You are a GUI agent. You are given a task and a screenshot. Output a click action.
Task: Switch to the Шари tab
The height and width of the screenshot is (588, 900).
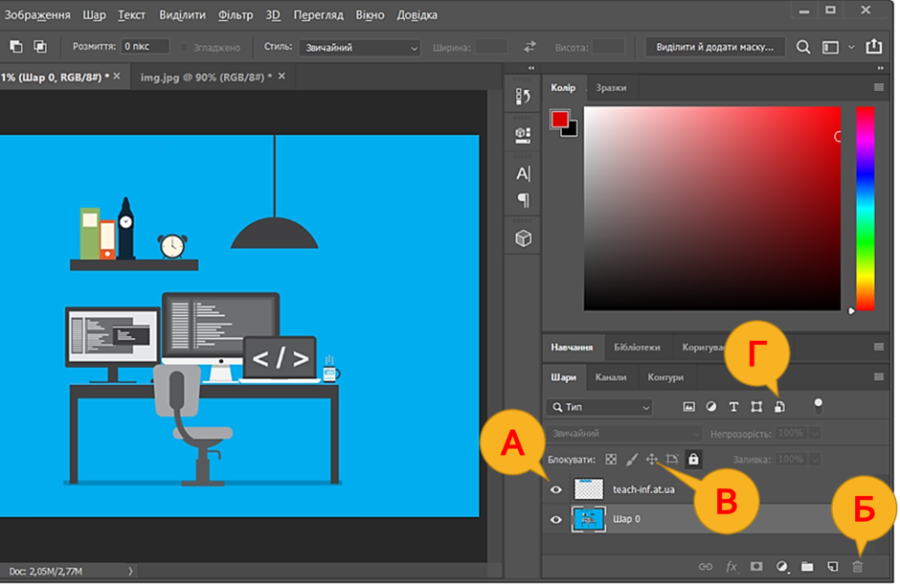point(563,377)
